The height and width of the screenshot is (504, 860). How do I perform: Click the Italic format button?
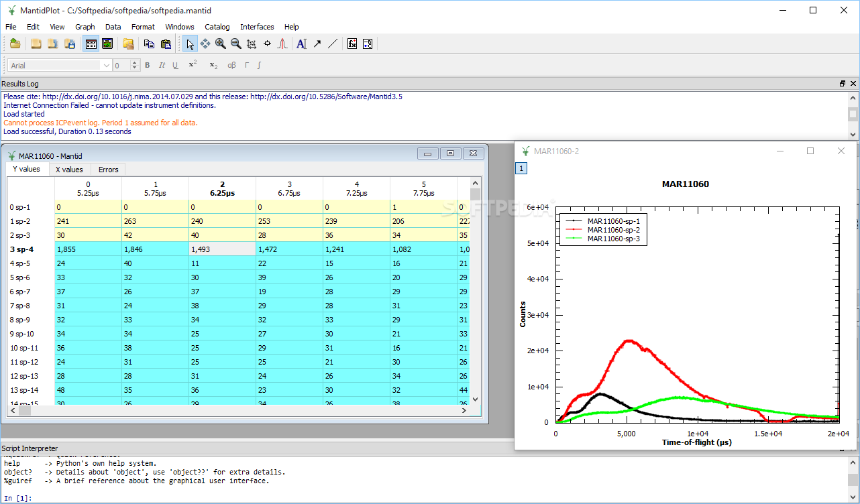coord(162,65)
